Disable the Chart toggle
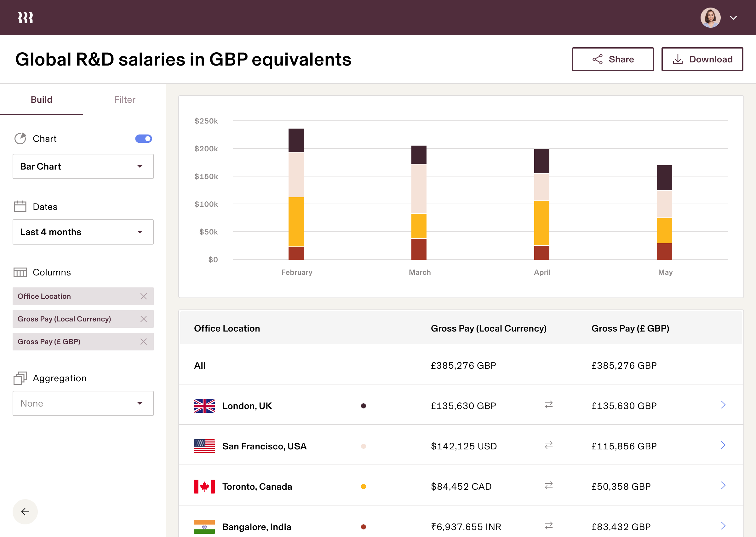The image size is (756, 537). point(143,139)
